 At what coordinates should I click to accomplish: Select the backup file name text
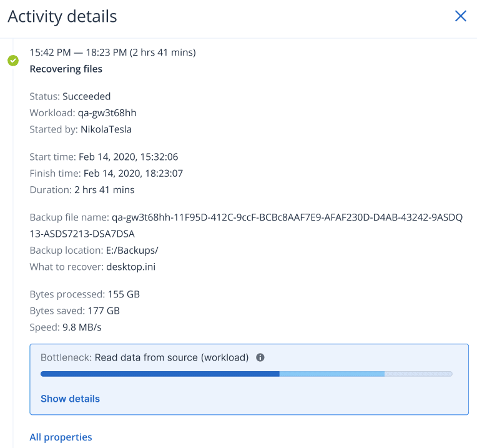coord(246,226)
